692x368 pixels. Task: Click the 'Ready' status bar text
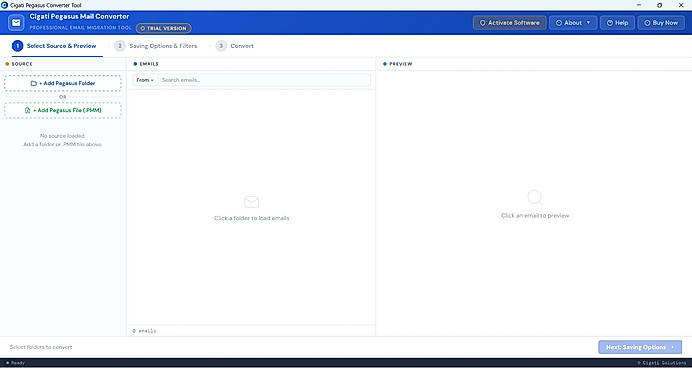point(18,363)
